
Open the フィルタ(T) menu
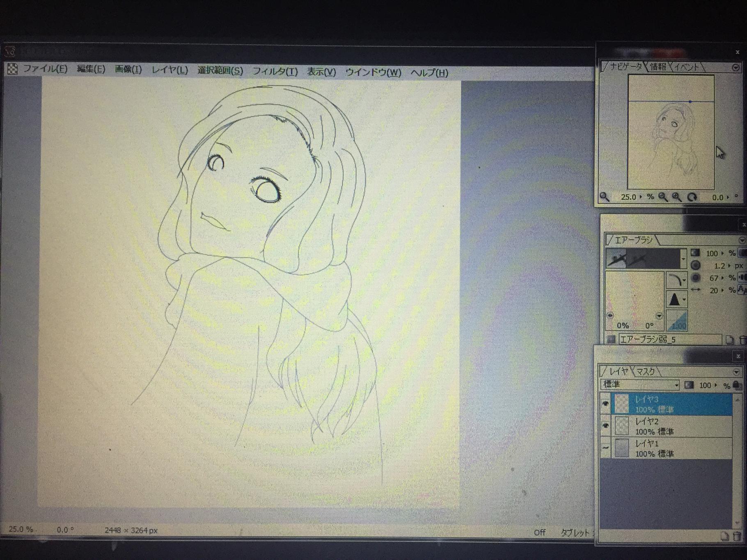pos(275,71)
